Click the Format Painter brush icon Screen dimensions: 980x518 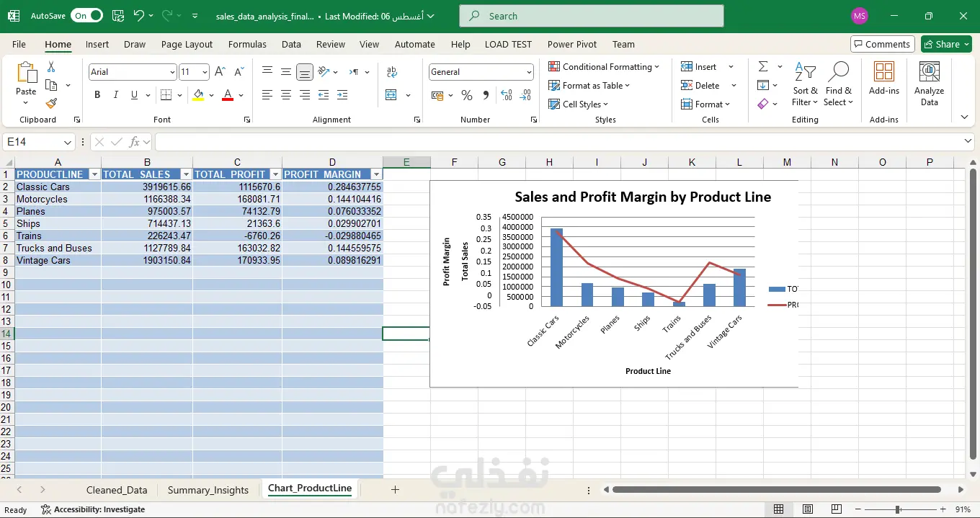(x=51, y=104)
